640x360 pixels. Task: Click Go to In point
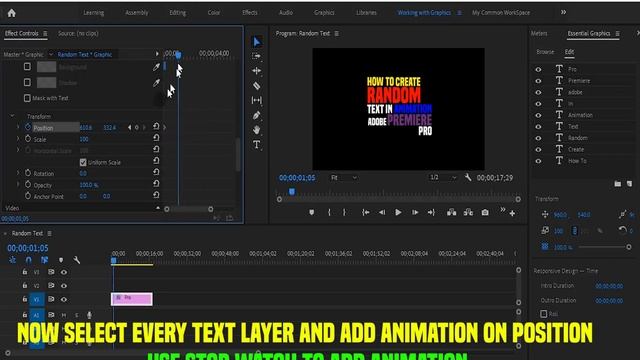(366, 212)
